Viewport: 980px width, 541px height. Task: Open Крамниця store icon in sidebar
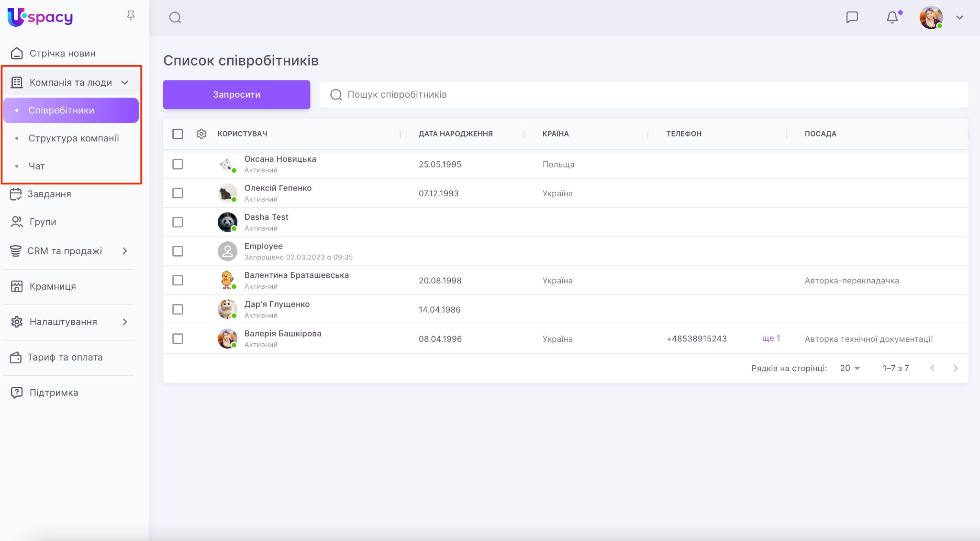17,286
